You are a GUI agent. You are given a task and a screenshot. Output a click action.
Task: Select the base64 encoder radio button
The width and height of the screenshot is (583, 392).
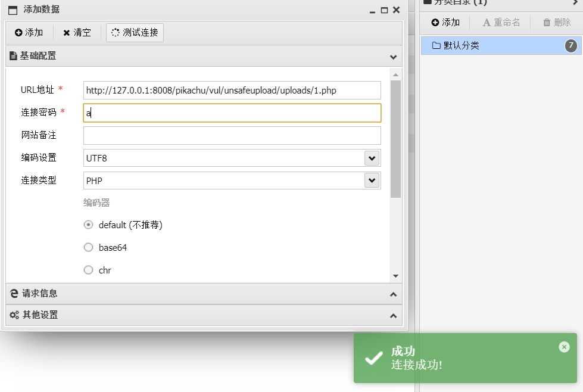pos(88,247)
